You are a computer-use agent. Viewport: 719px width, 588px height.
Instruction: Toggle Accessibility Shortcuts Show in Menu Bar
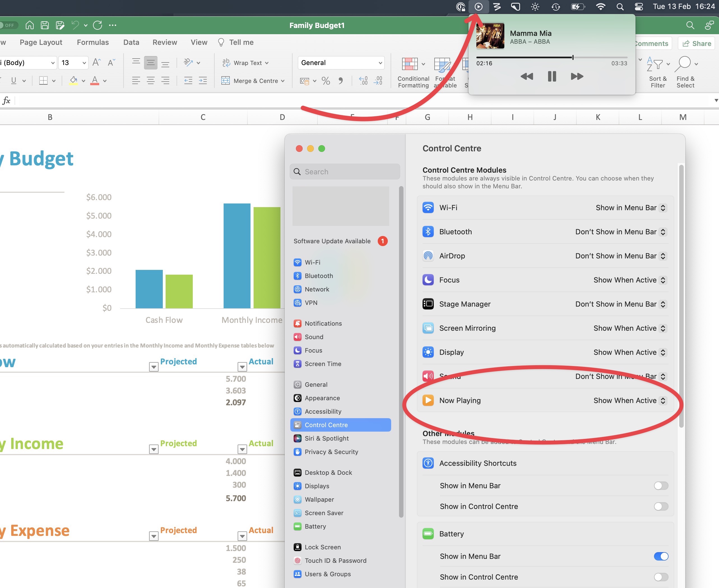pos(661,485)
